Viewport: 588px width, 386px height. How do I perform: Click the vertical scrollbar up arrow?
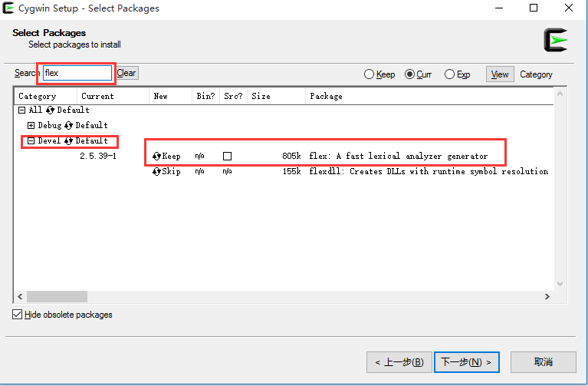coord(560,94)
